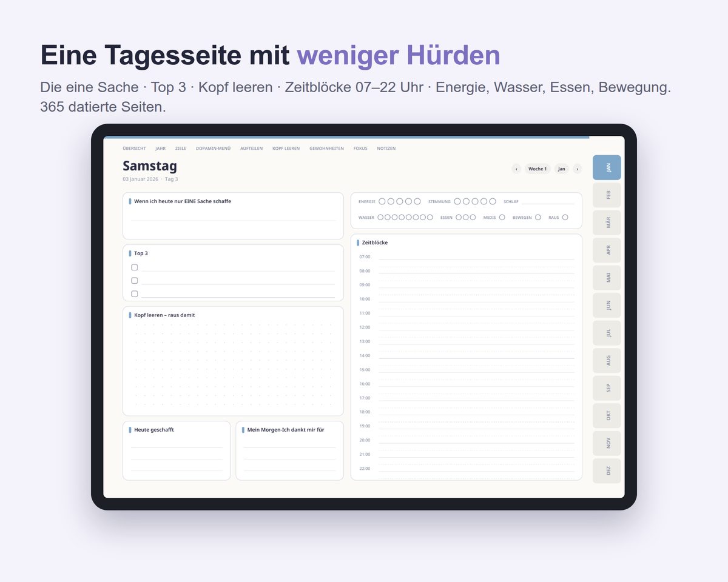Select the JUL side tab
Screen dimensions: 728x582
coord(607,333)
